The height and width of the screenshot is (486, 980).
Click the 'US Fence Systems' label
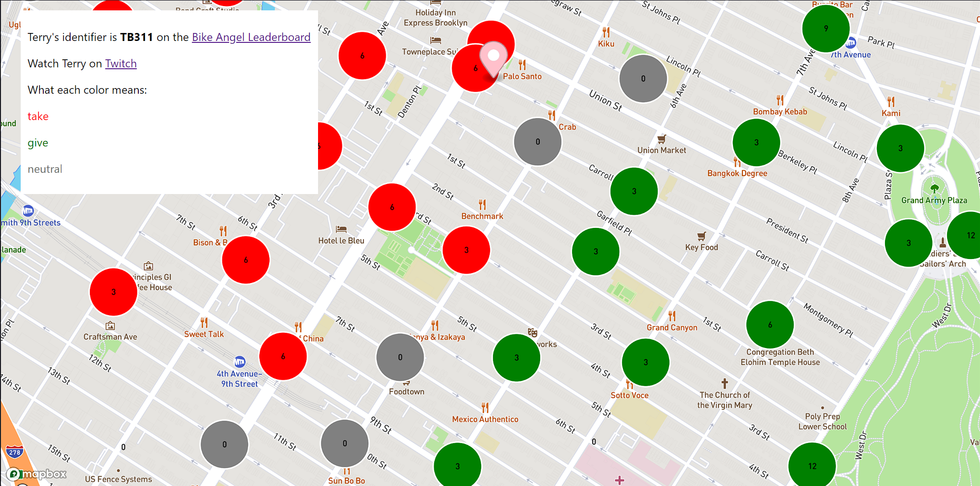tap(119, 479)
